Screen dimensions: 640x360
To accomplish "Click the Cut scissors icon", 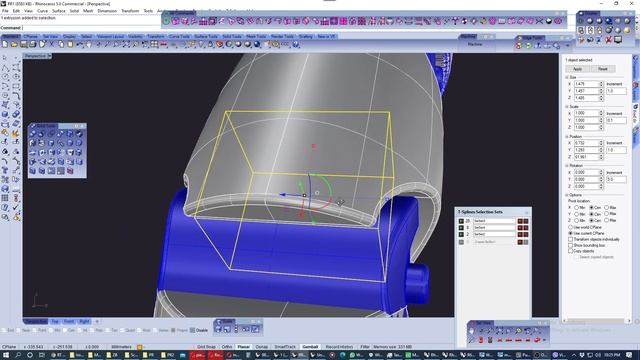I will (52, 44).
